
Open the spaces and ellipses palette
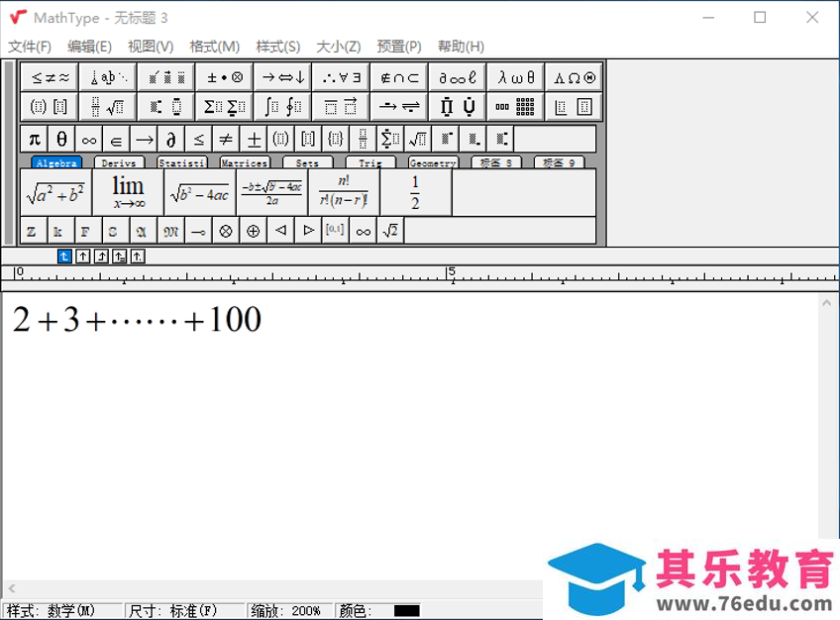(x=108, y=77)
